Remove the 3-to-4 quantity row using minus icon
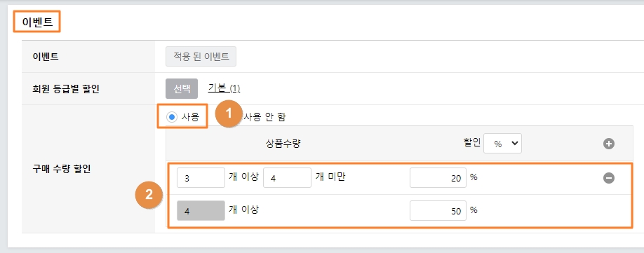 coord(609,178)
